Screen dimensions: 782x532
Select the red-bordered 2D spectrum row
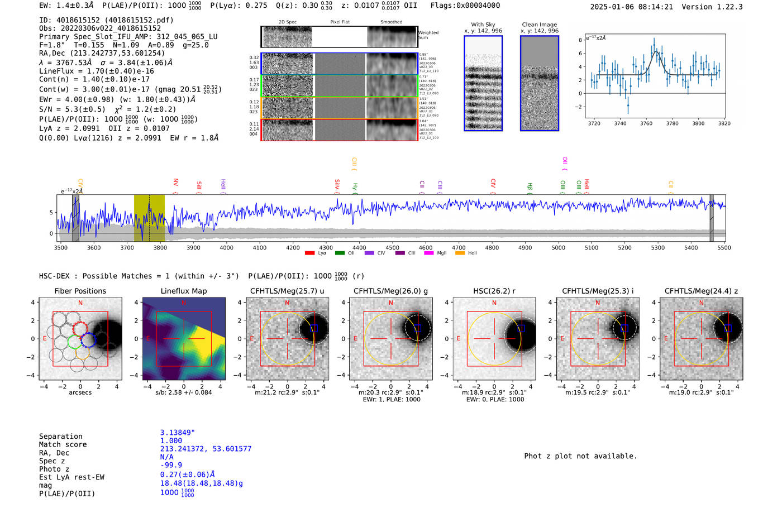[340, 130]
